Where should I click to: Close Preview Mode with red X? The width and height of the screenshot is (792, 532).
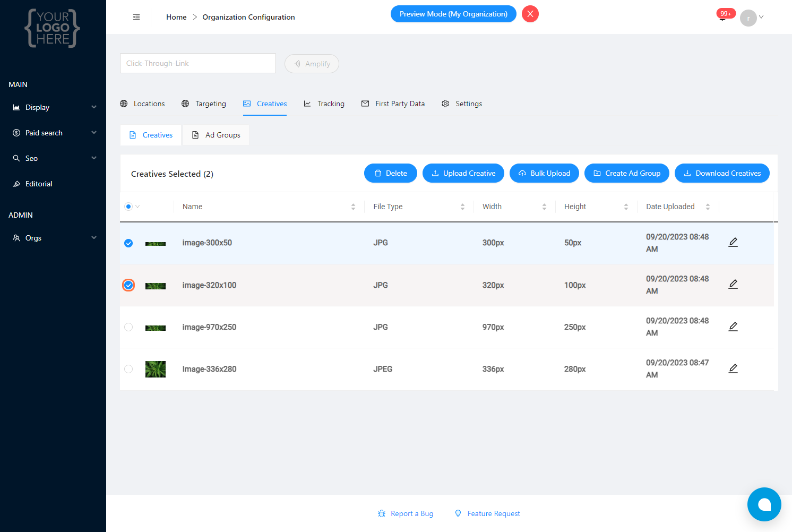click(x=530, y=14)
